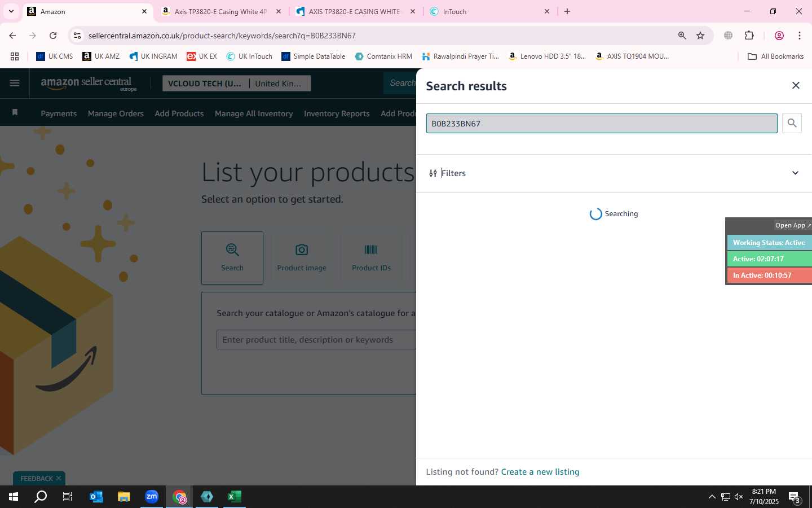Click the Active: 02:07:17 timer
The image size is (812, 508).
pyautogui.click(x=769, y=259)
